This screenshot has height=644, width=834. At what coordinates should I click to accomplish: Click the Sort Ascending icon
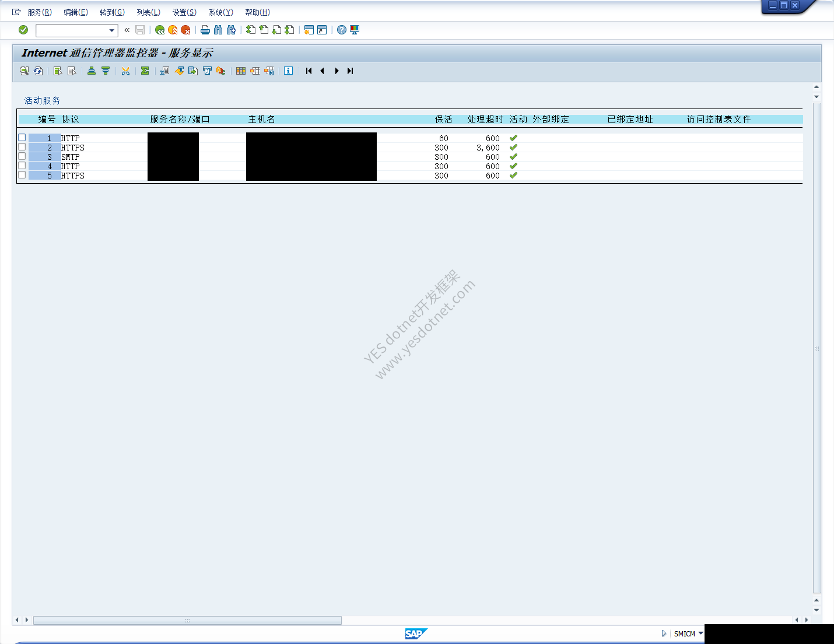click(x=92, y=71)
